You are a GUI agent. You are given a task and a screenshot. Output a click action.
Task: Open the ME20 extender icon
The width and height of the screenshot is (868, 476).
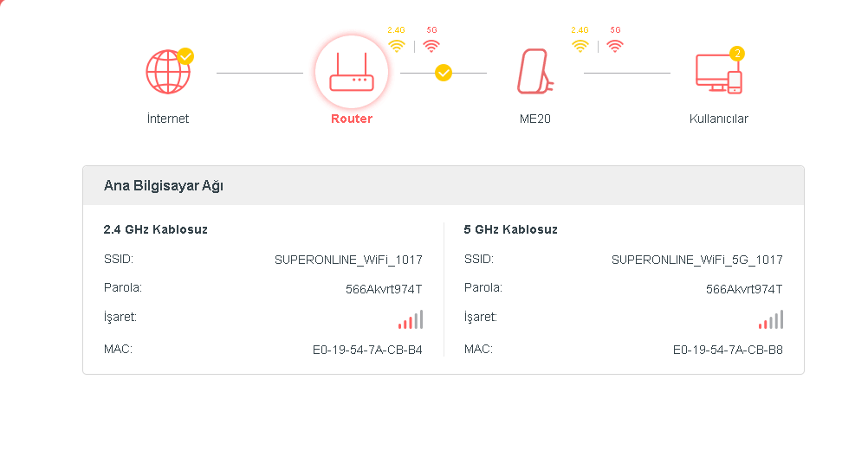534,72
